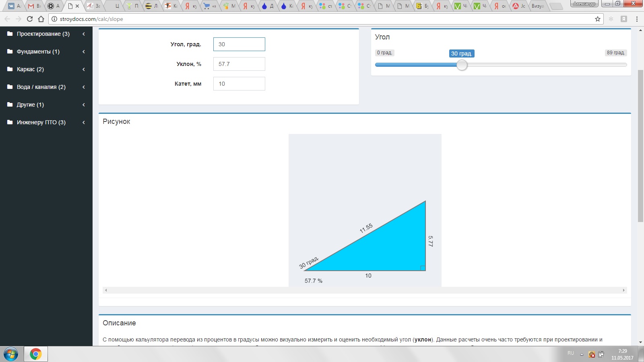
Task: Click the Угол, град. input field
Action: click(x=239, y=44)
